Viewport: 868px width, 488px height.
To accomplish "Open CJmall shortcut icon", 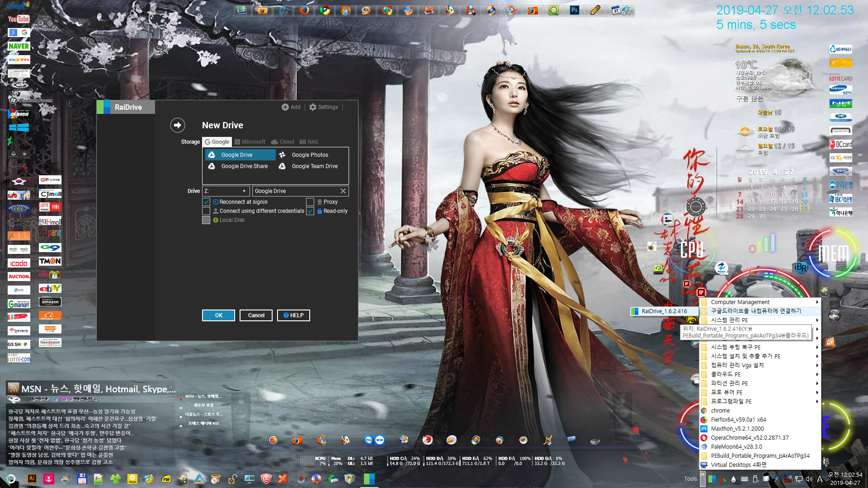I will point(50,194).
